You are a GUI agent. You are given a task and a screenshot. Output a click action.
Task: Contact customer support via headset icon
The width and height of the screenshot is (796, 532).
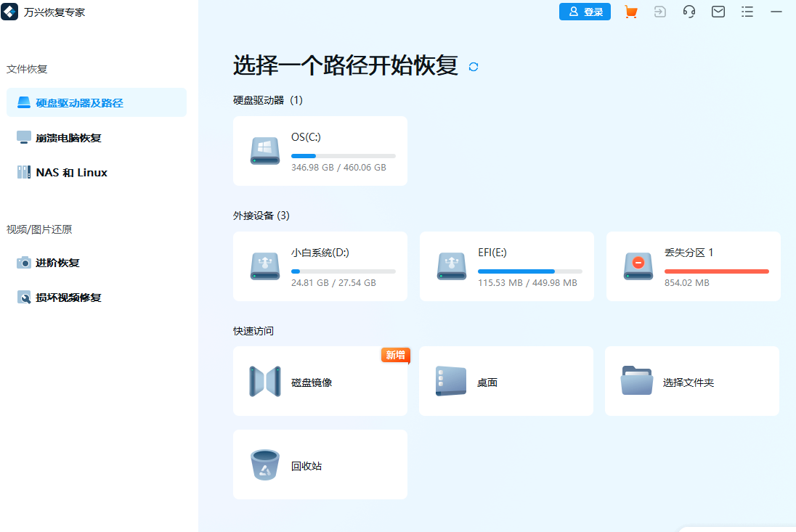coord(689,12)
